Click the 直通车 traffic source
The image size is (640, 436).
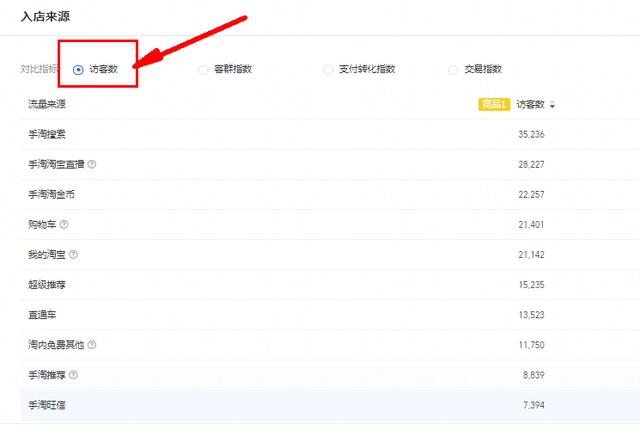[x=42, y=315]
